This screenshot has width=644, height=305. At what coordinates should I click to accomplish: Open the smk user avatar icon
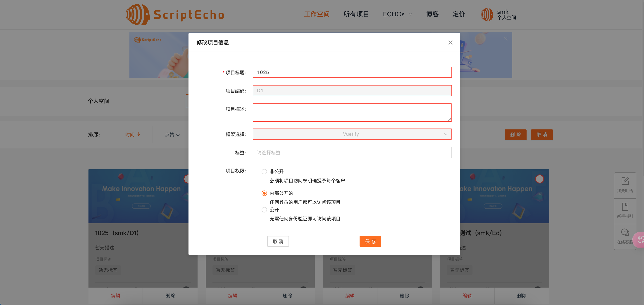pos(487,14)
